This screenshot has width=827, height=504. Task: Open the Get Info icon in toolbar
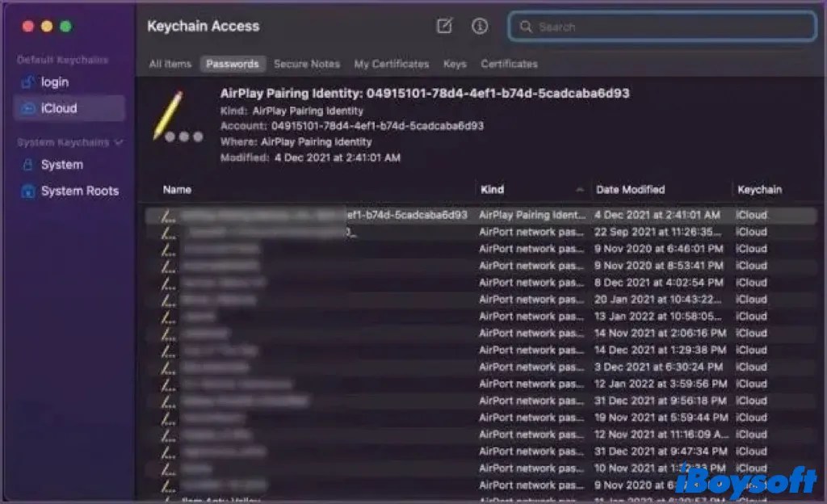(x=479, y=25)
